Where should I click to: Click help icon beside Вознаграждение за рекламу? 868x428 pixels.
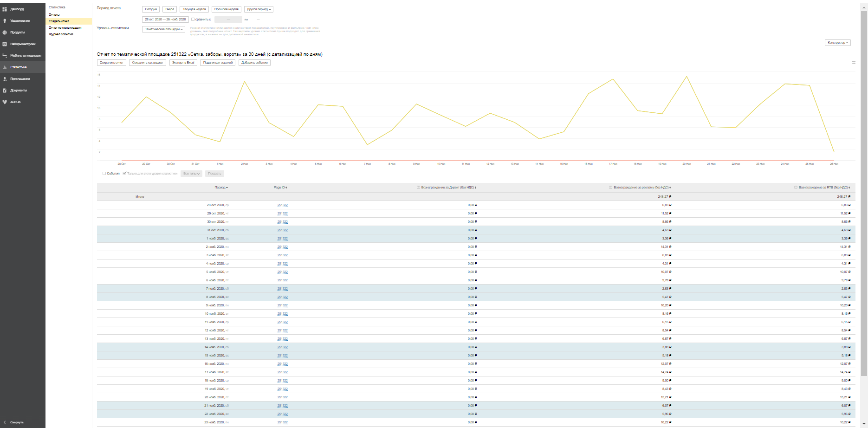coord(610,188)
